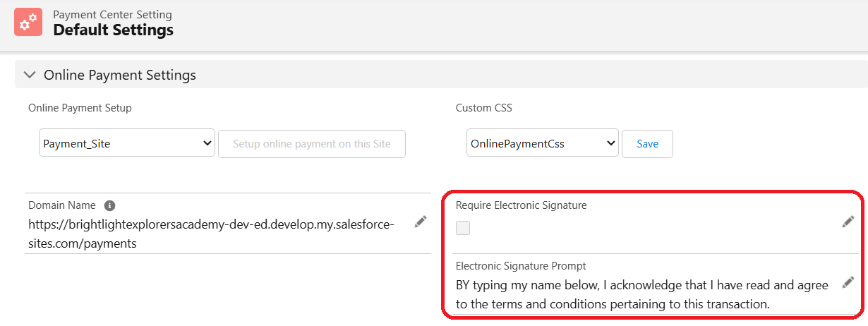Screen dimensions: 868x326
Task: Click Setup online payment on this Site
Action: pos(312,144)
